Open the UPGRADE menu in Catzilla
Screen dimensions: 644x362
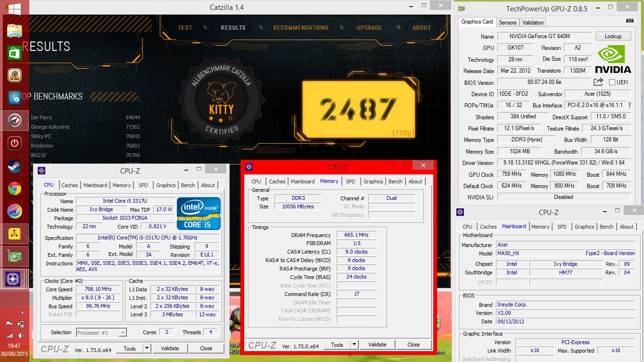coord(369,28)
